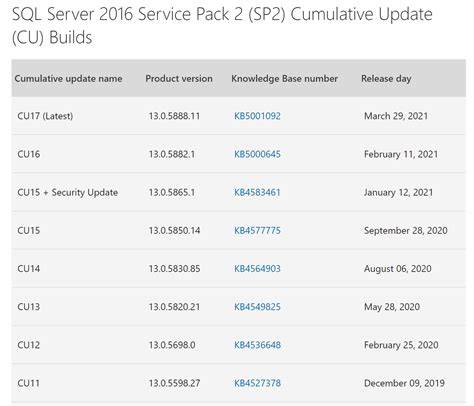Open the KB4527378 link
The height and width of the screenshot is (406, 474).
click(257, 383)
